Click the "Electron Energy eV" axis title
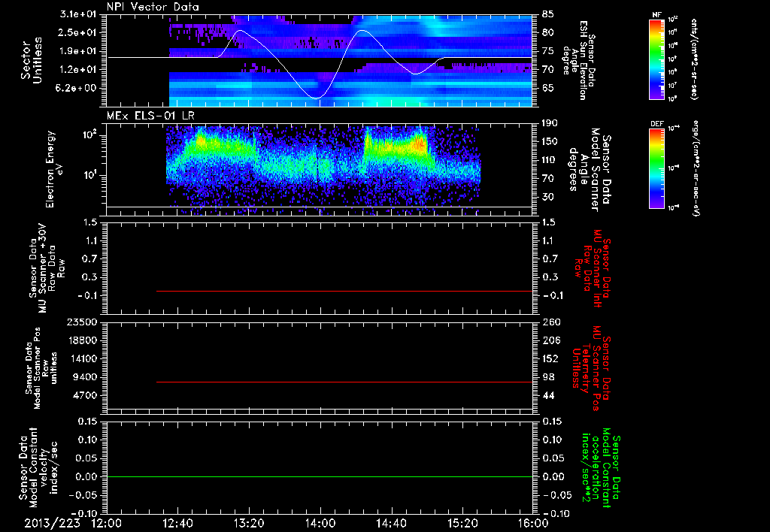This screenshot has height=532, width=770. pyautogui.click(x=56, y=169)
